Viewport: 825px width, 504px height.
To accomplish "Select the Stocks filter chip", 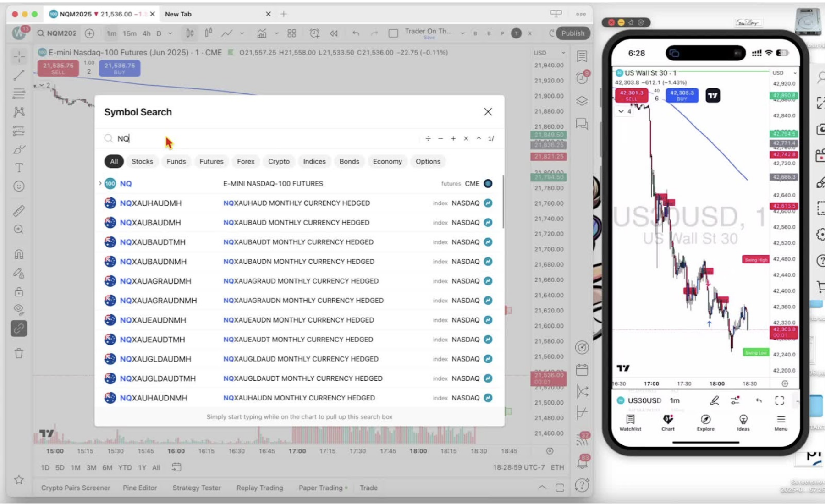I will tap(142, 161).
